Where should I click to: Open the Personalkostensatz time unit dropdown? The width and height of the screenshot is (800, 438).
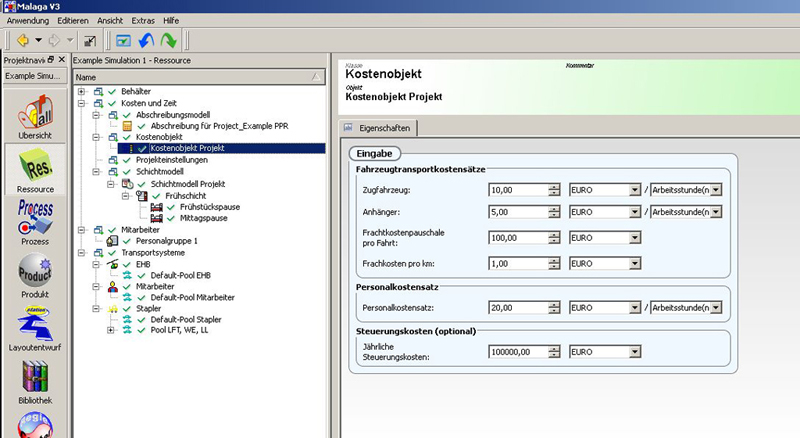pos(714,309)
